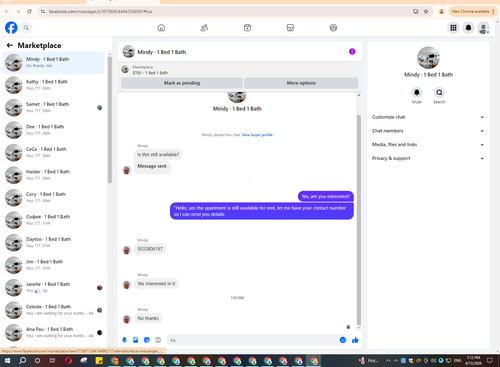500x367 pixels.
Task: Open purple conversation information icon
Action: click(x=352, y=51)
